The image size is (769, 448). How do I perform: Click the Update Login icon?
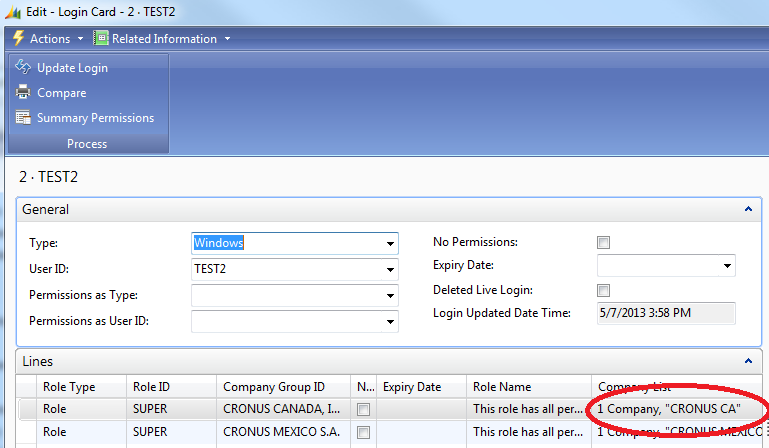click(23, 68)
